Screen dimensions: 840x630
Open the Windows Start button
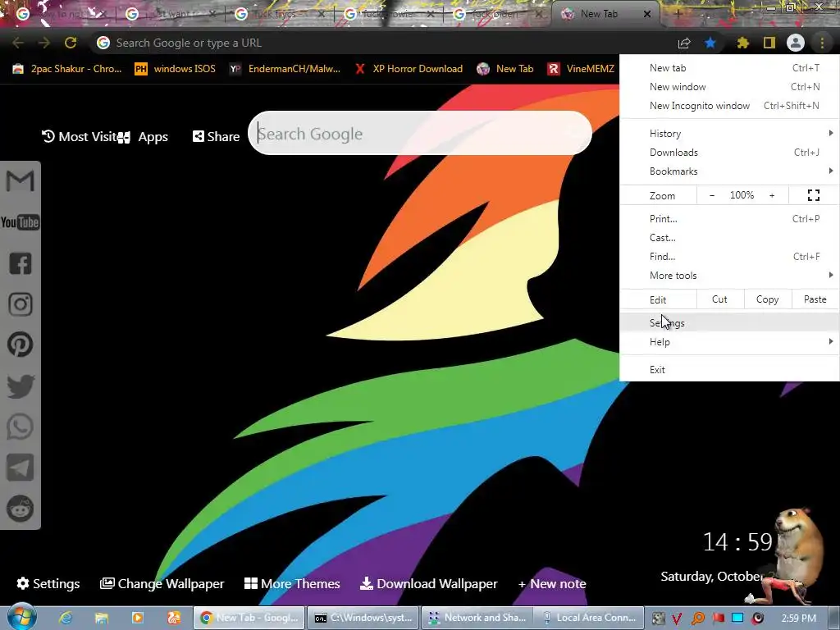click(x=22, y=617)
